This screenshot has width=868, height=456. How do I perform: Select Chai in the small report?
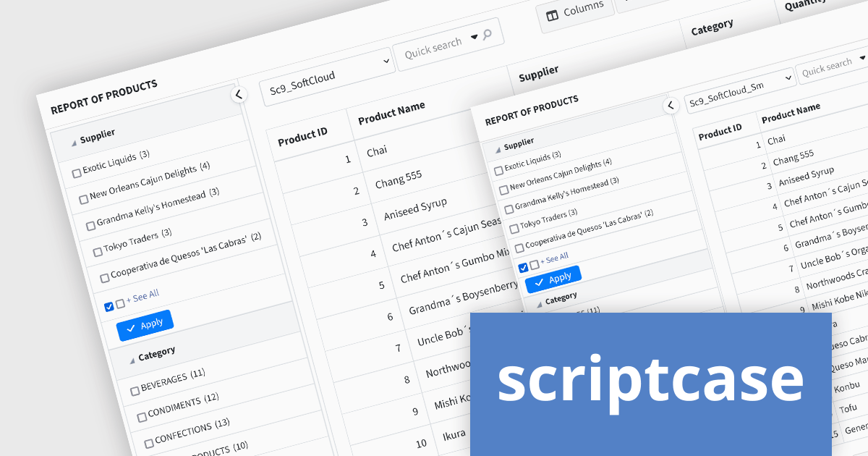776,139
